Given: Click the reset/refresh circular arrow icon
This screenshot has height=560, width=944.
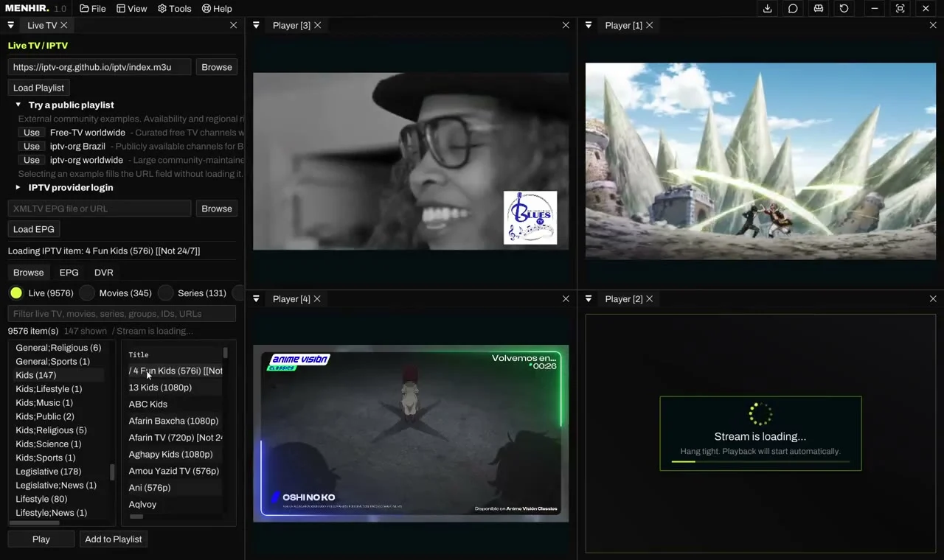Looking at the screenshot, I should 844,9.
